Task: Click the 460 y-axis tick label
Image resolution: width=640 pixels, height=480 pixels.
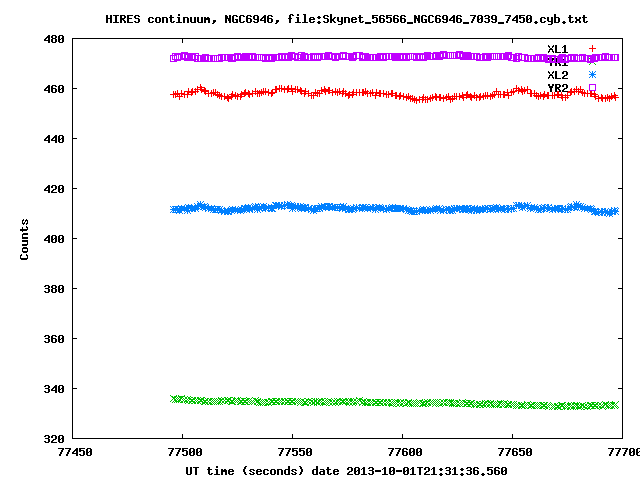Action: 54,89
